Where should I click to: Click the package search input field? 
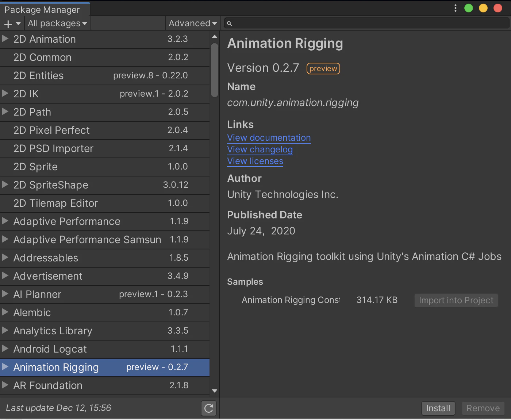click(366, 23)
